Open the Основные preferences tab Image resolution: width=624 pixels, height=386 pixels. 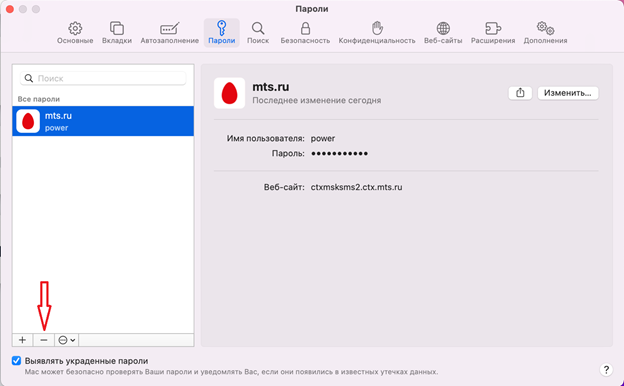click(x=75, y=33)
